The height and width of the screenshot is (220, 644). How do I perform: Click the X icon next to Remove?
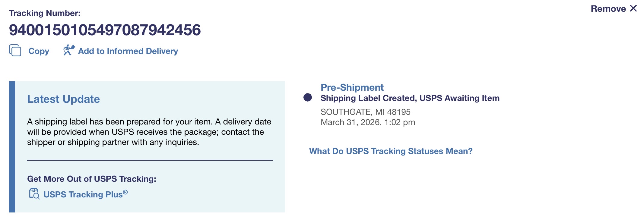(633, 8)
